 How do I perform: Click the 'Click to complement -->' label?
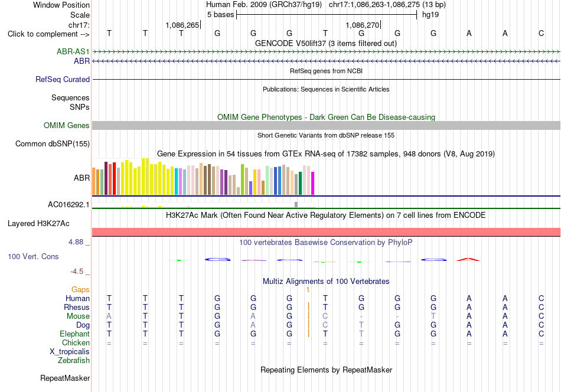tap(48, 34)
